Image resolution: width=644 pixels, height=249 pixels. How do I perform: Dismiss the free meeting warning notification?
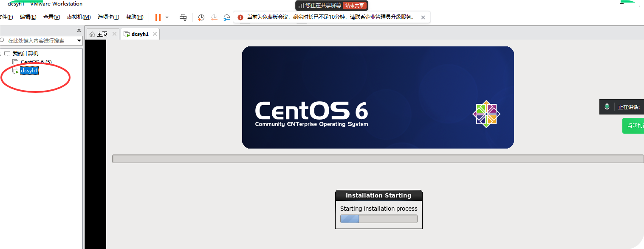click(x=423, y=17)
